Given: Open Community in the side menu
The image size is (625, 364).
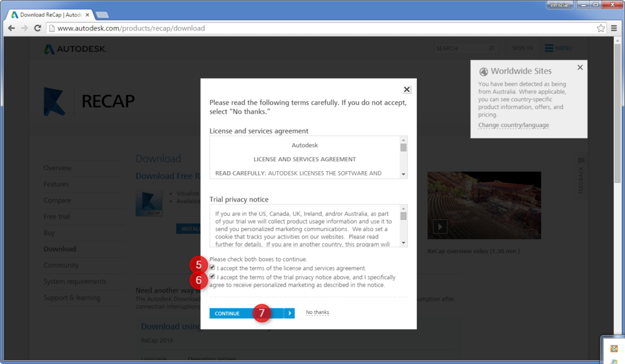Looking at the screenshot, I should pos(61,265).
